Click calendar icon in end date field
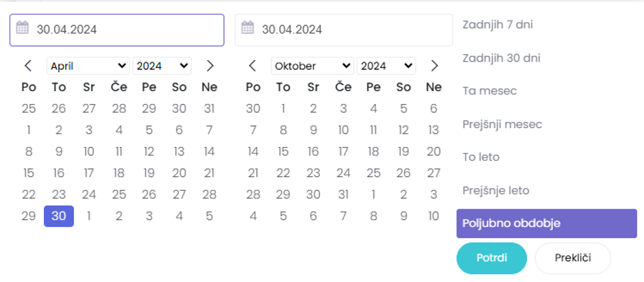Viewport: 644px width, 282px height. point(247,28)
